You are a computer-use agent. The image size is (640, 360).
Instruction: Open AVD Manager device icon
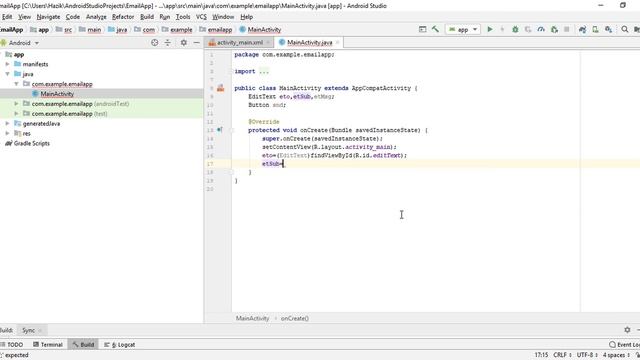(x=596, y=29)
